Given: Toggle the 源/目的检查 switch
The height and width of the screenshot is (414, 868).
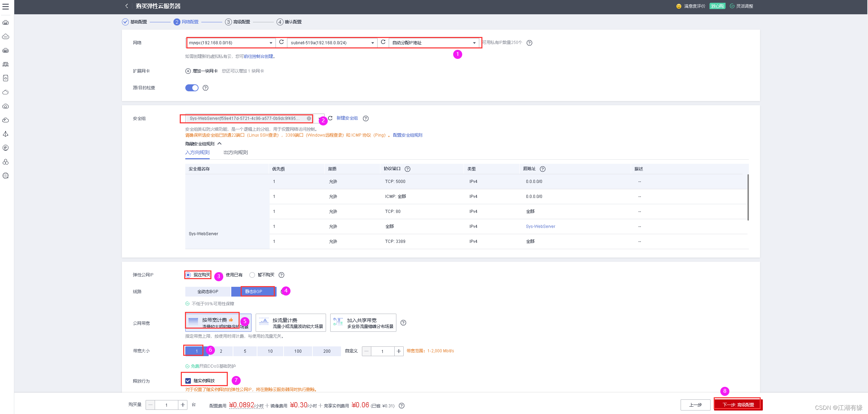Looking at the screenshot, I should click(x=192, y=88).
